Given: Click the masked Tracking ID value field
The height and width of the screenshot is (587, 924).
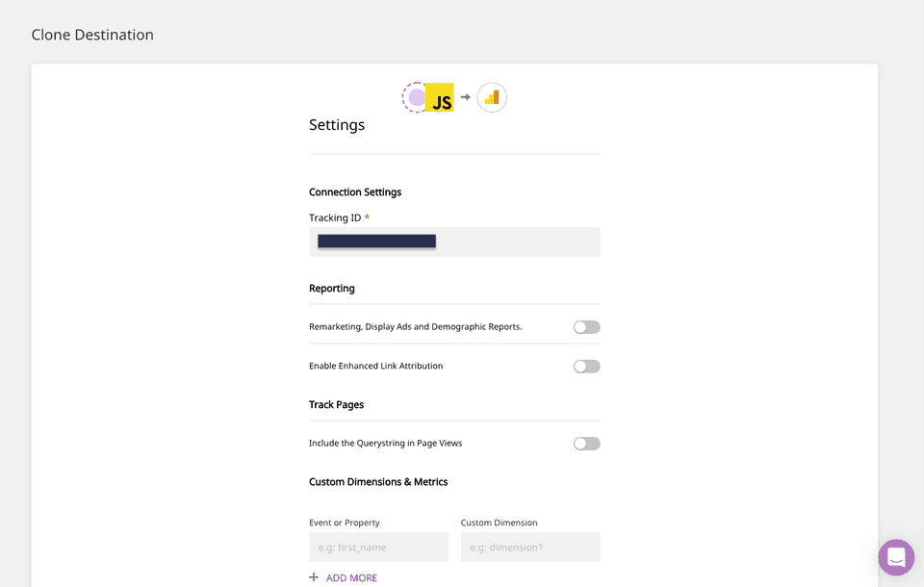Looking at the screenshot, I should (x=375, y=241).
